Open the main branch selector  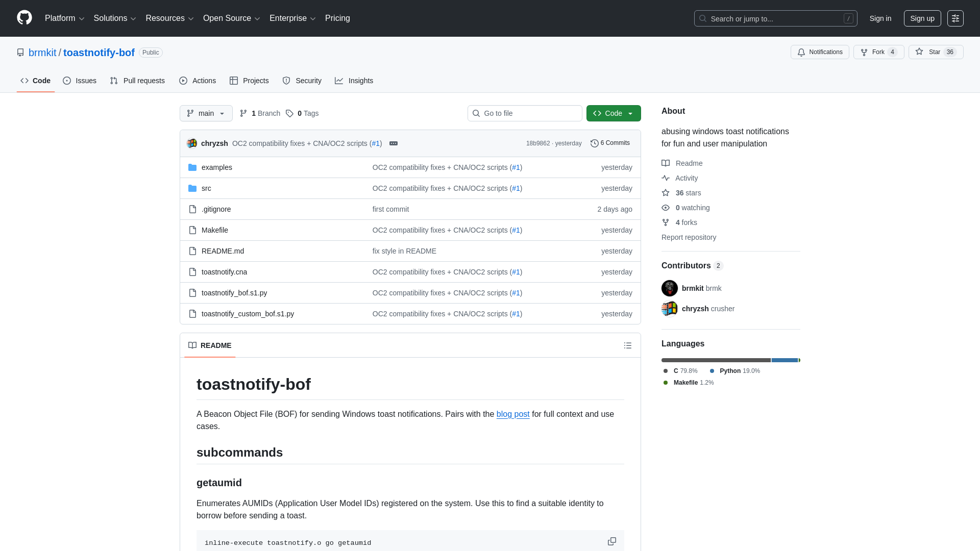click(206, 113)
